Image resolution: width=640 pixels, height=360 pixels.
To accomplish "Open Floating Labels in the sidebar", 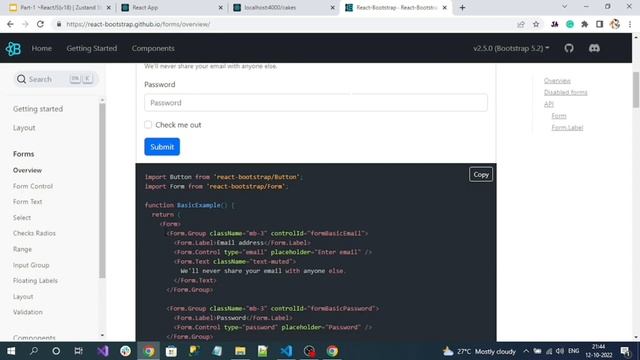I will [x=35, y=280].
